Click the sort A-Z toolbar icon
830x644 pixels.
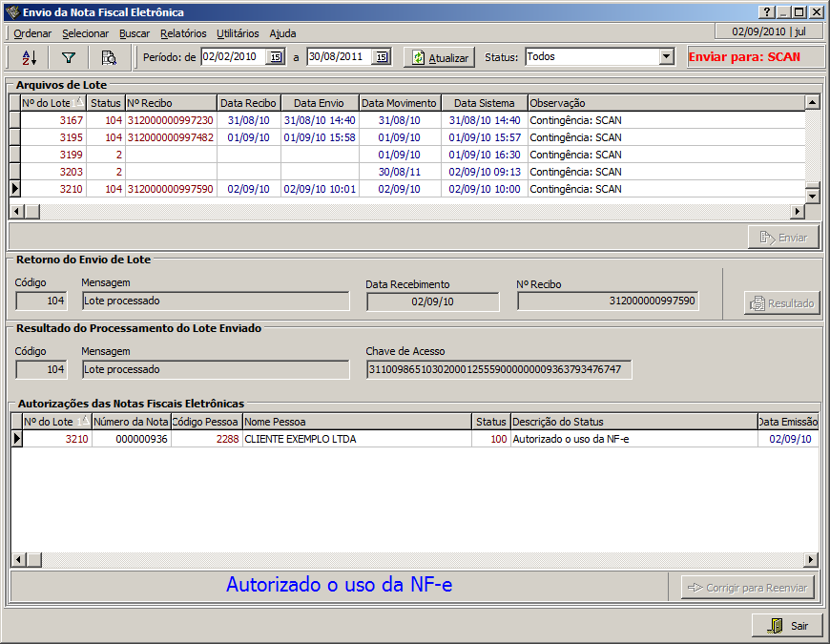point(29,57)
